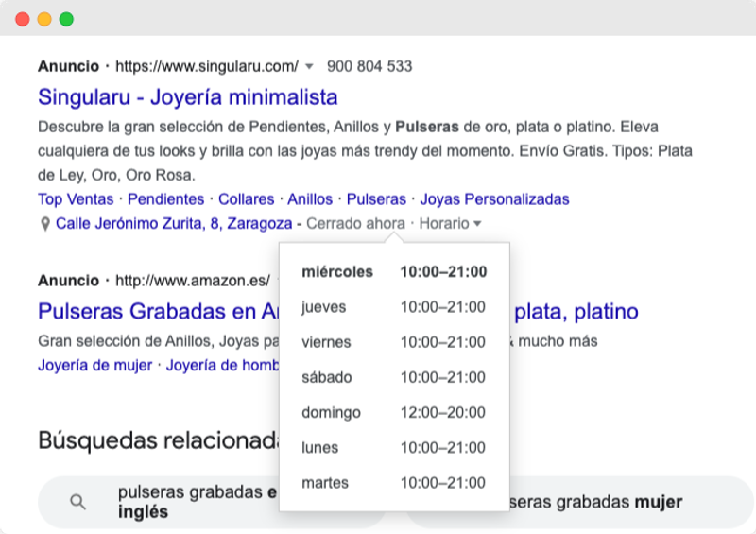Screen dimensions: 756x534
Task: Open the Joyería de hombre sitelink
Action: tap(222, 365)
